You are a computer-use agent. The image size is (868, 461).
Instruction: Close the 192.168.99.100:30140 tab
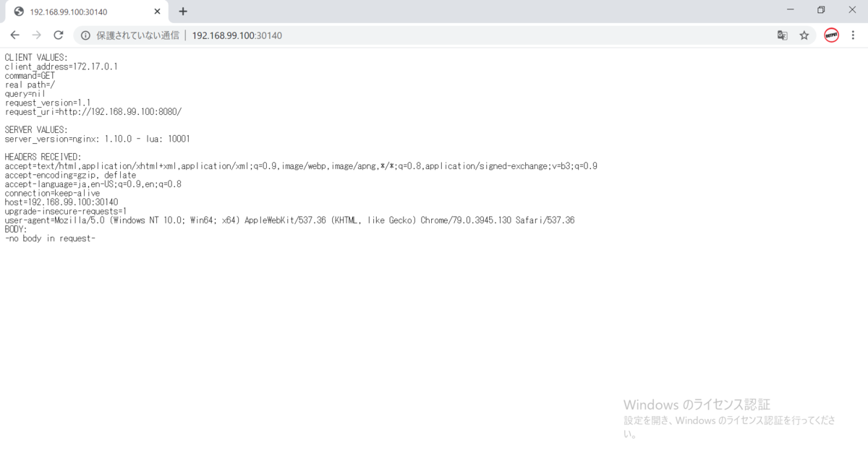(157, 11)
